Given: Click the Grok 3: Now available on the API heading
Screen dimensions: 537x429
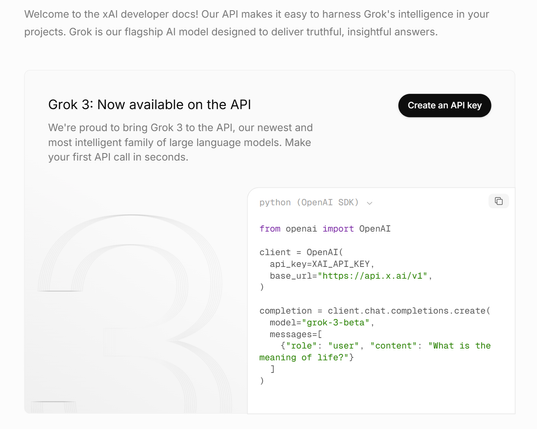Looking at the screenshot, I should point(150,104).
